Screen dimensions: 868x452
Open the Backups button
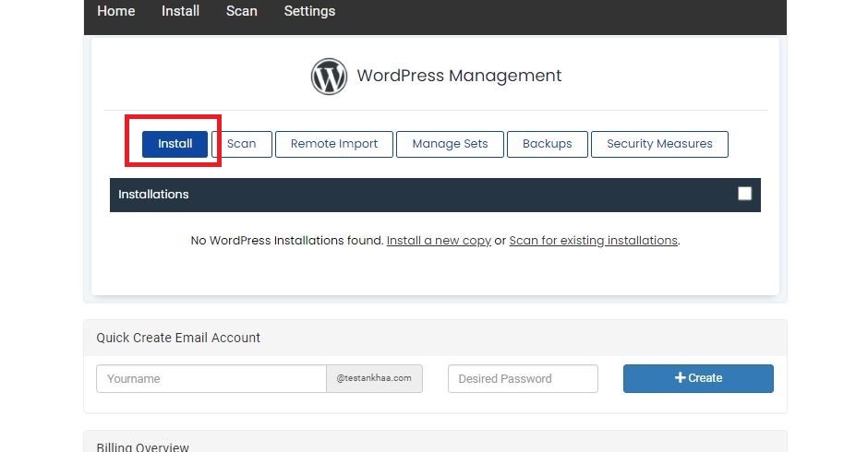click(x=547, y=144)
